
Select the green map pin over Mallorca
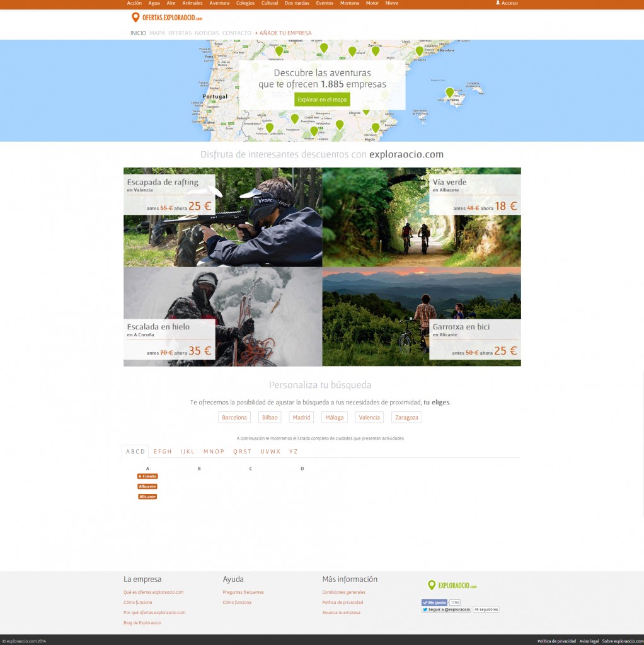click(x=449, y=93)
